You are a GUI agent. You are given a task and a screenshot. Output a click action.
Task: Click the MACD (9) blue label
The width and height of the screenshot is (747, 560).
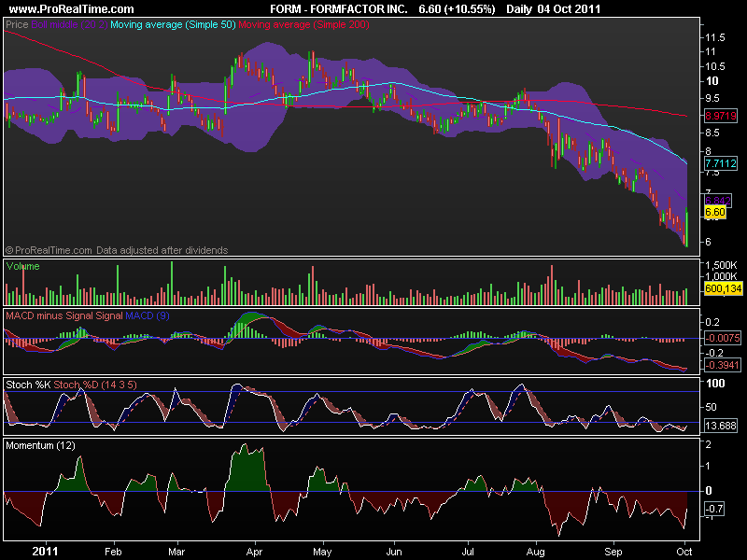tap(148, 315)
